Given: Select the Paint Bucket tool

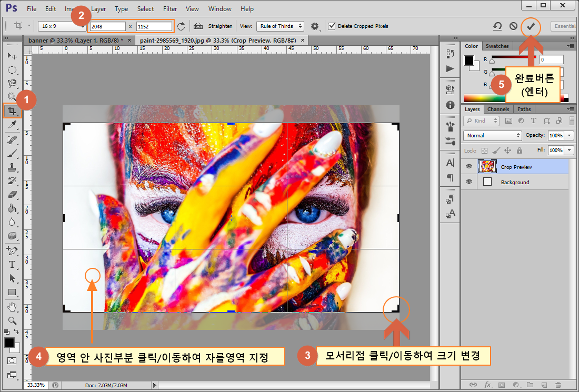Looking at the screenshot, I should (x=12, y=208).
